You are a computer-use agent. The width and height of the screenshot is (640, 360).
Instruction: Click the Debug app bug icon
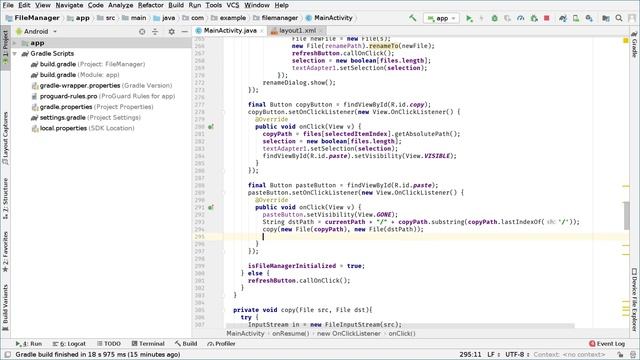click(494, 18)
